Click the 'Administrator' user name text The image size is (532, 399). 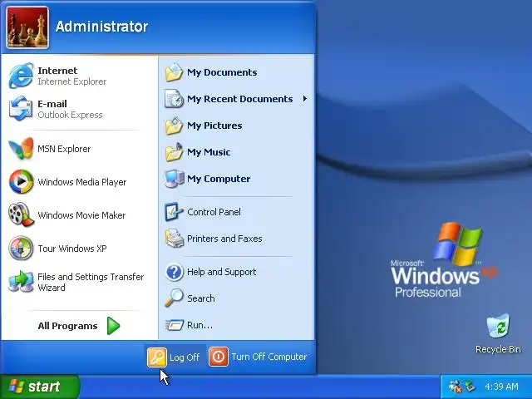click(101, 27)
